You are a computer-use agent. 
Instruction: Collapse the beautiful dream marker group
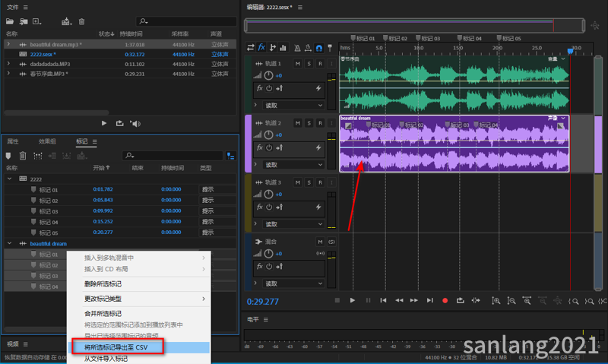[10, 243]
